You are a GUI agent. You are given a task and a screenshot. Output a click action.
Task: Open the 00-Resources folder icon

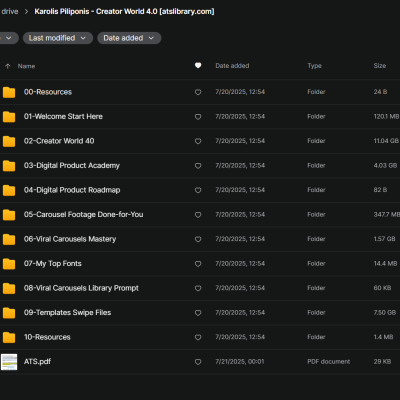(9, 92)
